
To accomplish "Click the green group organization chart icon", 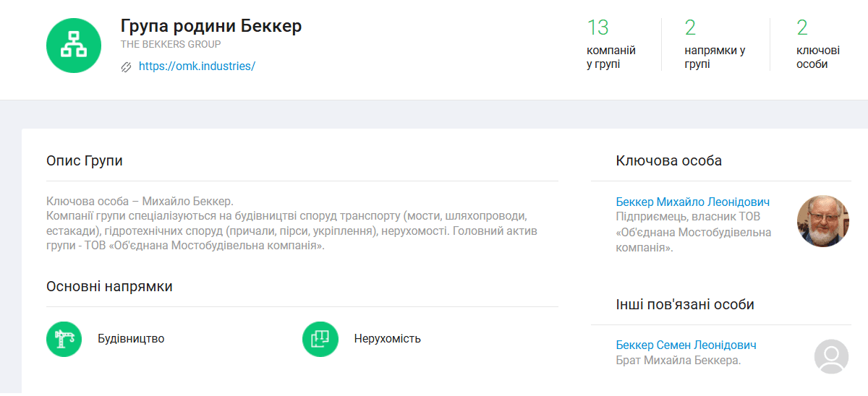I will click(x=73, y=45).
